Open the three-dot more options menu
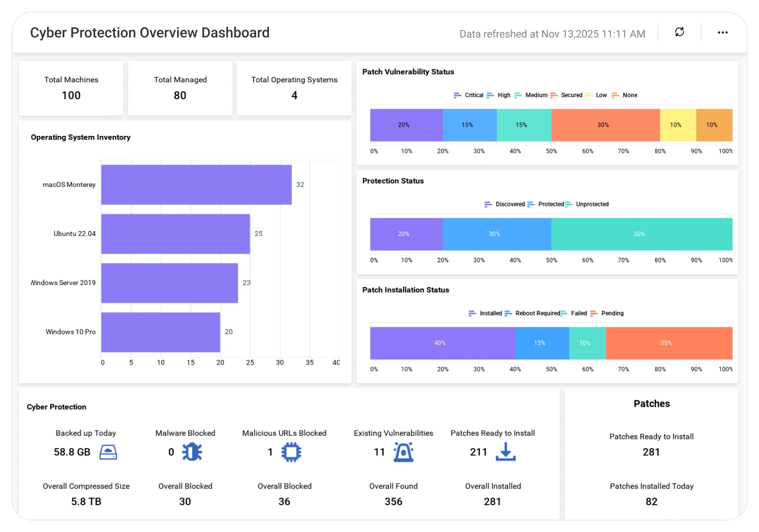Viewport: 759px width, 532px height. pos(723,33)
